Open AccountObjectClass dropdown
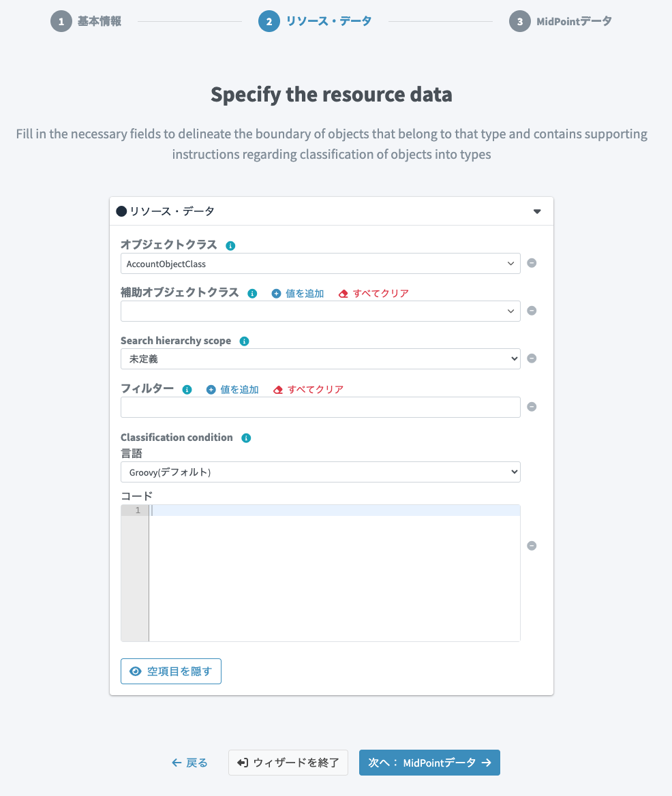The height and width of the screenshot is (796, 672). pos(320,264)
